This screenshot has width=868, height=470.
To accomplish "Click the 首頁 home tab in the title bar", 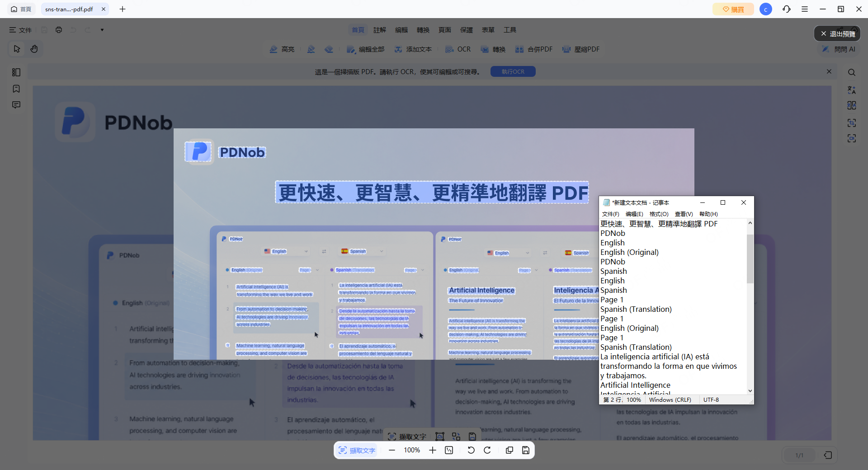I will coord(21,9).
